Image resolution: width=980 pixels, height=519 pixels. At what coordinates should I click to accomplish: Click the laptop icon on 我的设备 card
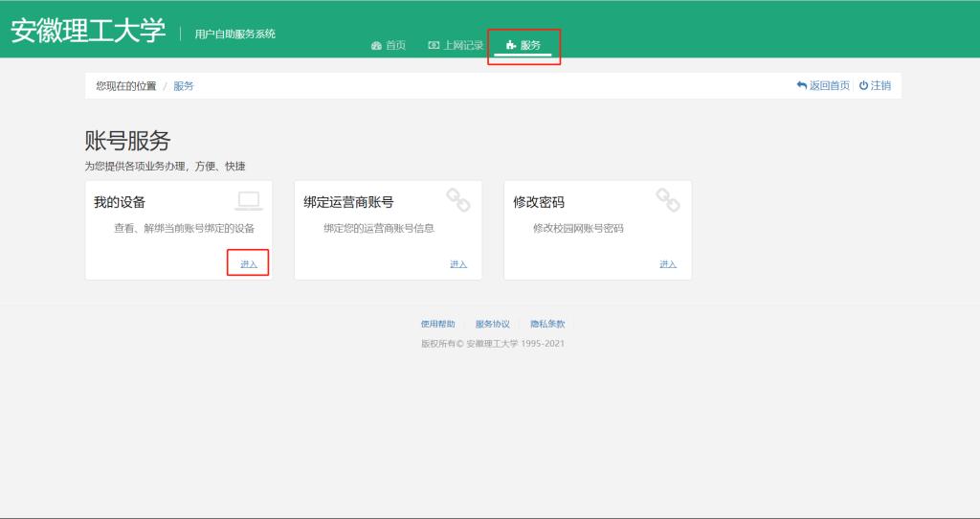pyautogui.click(x=248, y=200)
